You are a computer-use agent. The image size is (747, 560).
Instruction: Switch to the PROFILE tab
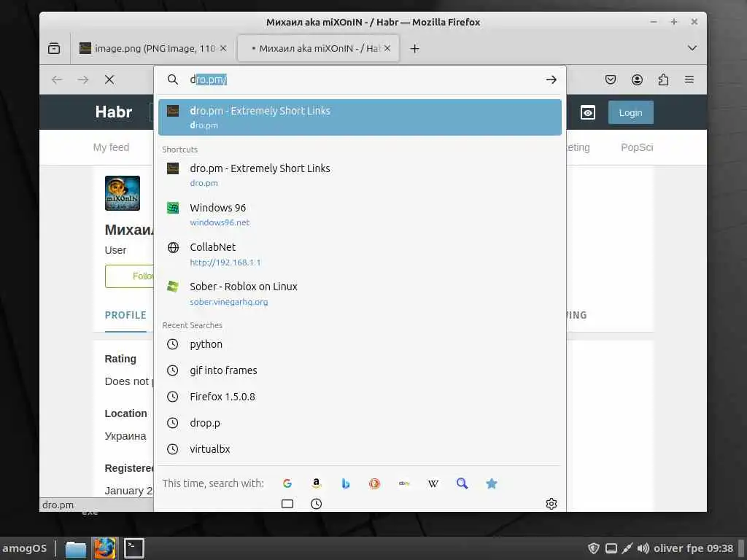(x=125, y=315)
